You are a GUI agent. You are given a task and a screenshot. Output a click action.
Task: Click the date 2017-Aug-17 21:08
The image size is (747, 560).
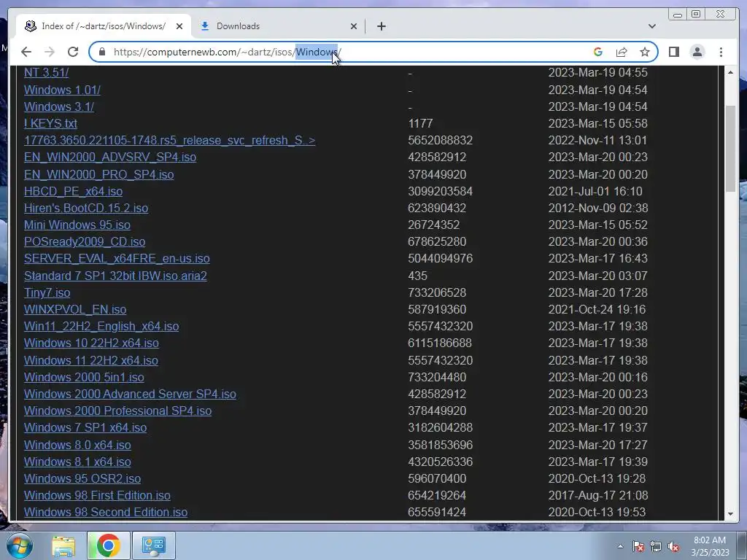(598, 496)
